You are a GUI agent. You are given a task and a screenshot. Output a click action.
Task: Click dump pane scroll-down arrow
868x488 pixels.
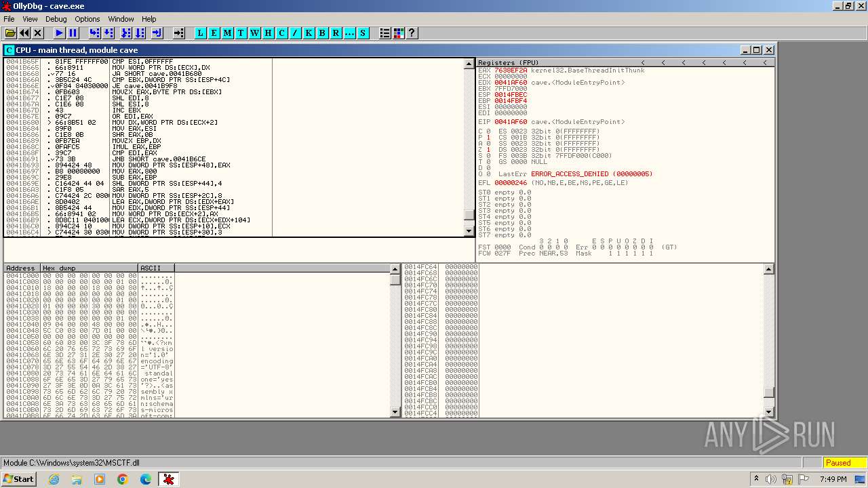click(395, 412)
